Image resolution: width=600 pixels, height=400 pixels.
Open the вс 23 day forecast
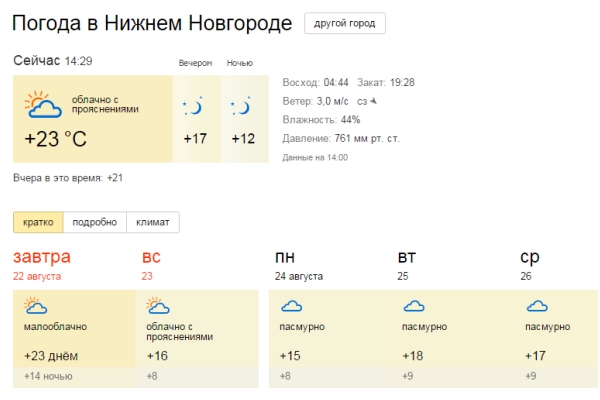151,265
